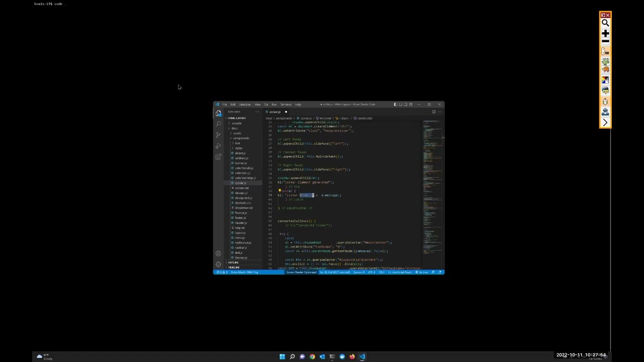This screenshot has height=362, width=644.
Task: Open the Search view in the activity bar
Action: [218, 124]
